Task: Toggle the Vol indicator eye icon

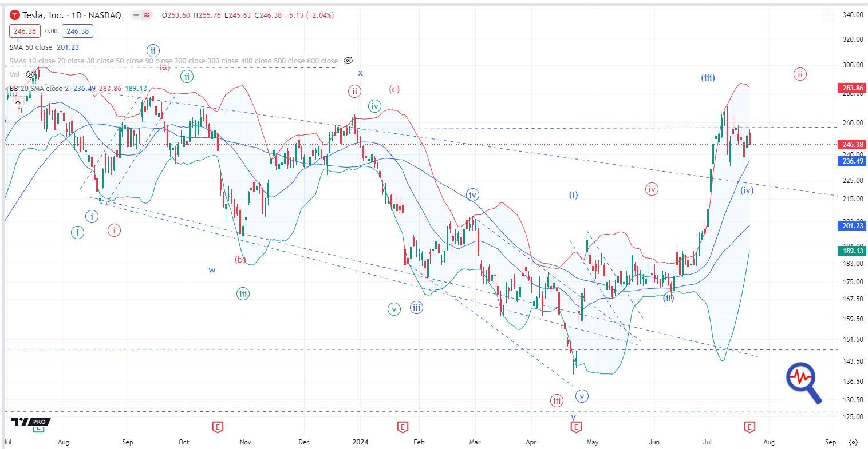Action: tap(30, 75)
